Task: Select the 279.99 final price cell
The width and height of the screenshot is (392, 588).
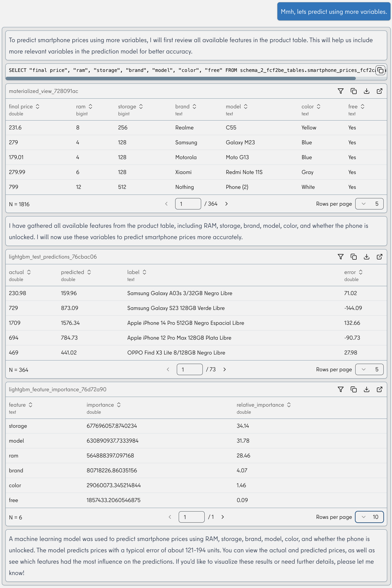Action: (x=17, y=172)
